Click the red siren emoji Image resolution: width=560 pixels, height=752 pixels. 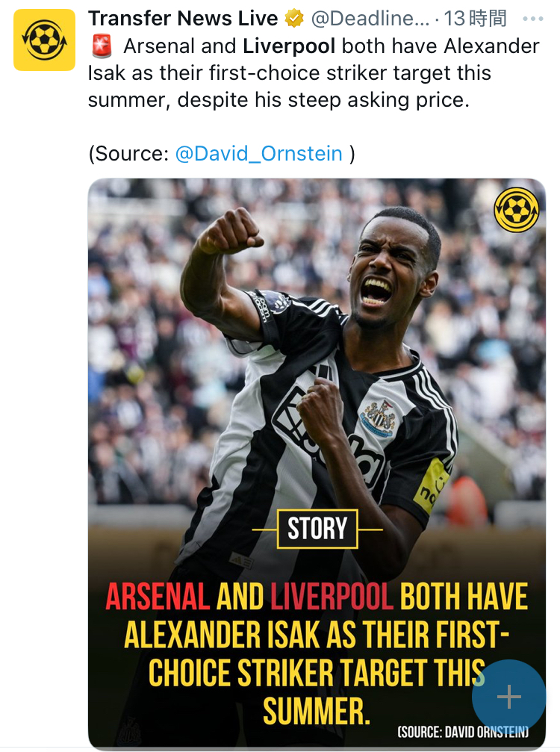(x=102, y=46)
